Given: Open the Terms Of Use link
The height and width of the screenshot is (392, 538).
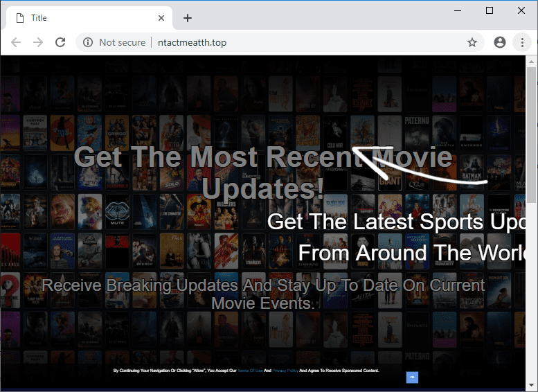Looking at the screenshot, I should coord(250,371).
